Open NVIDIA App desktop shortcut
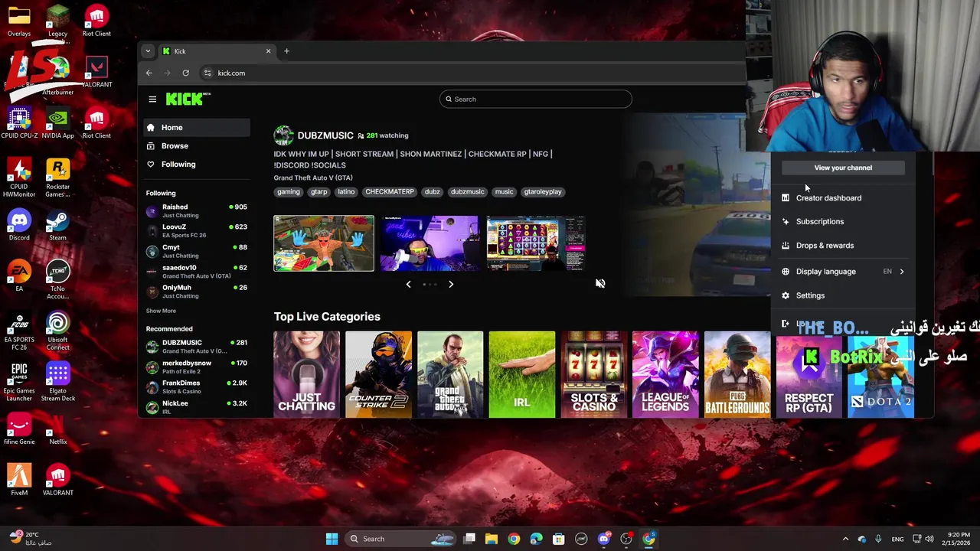980x551 pixels. [57, 122]
